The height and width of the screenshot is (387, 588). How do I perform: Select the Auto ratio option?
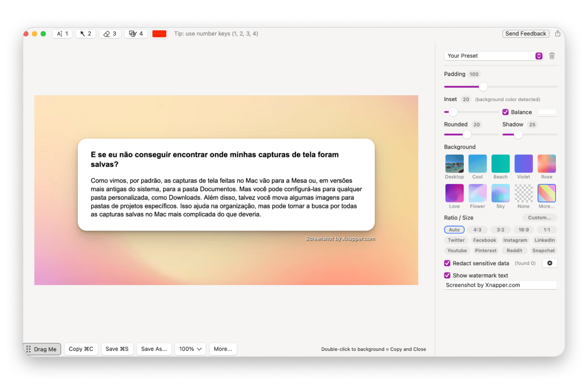coord(454,230)
